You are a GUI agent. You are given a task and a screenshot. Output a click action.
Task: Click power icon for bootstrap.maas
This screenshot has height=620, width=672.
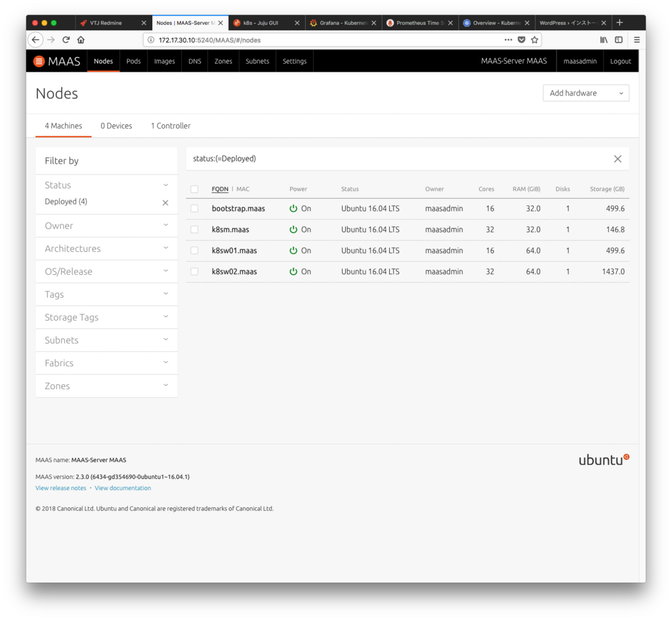pos(293,208)
